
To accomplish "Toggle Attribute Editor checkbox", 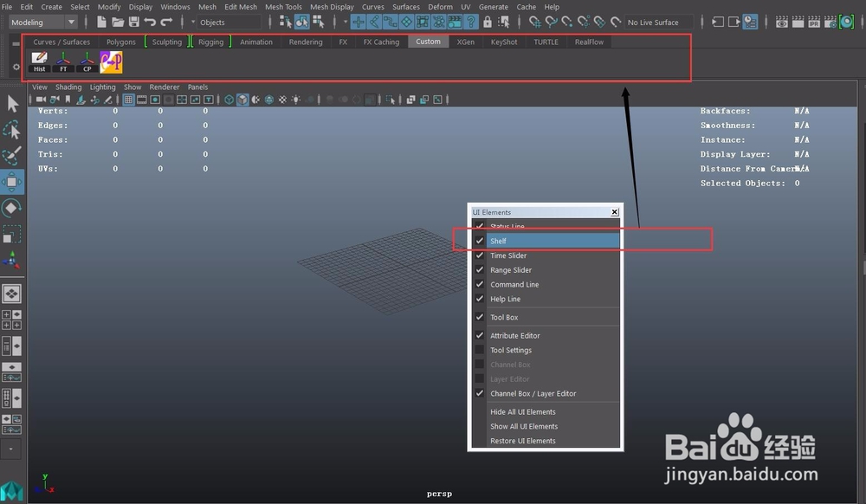I will pyautogui.click(x=480, y=335).
